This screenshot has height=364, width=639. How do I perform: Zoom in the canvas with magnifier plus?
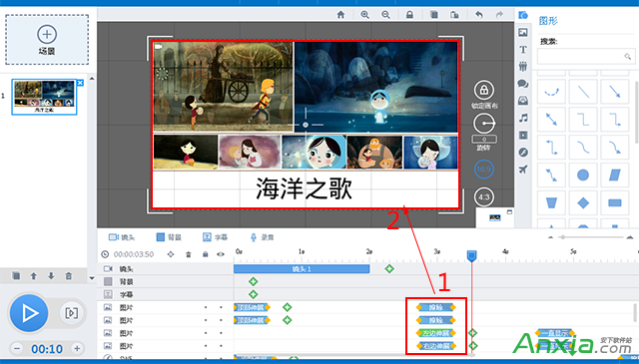[364, 15]
